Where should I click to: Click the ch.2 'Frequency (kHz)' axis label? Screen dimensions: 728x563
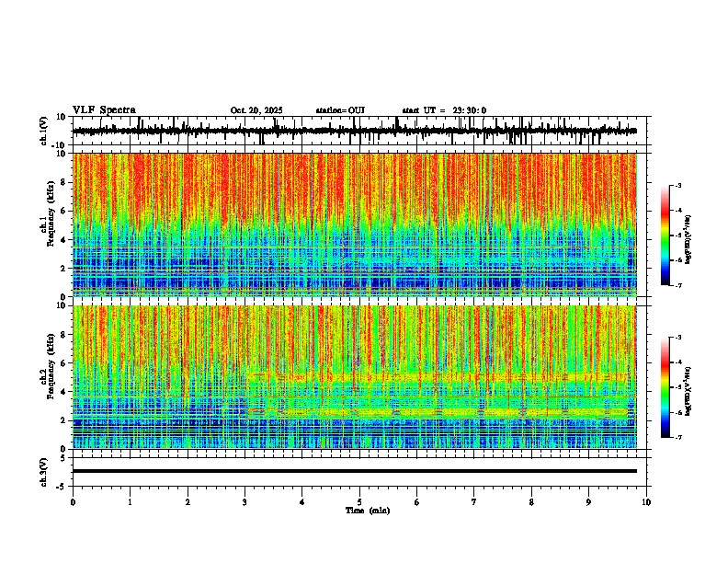(x=51, y=367)
